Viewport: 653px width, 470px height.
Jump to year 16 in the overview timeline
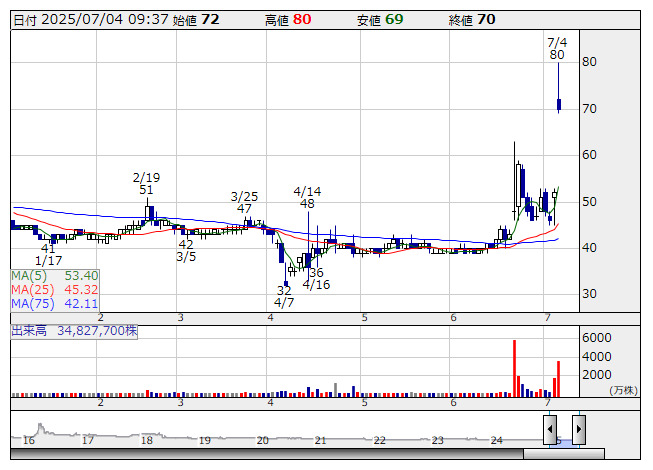[29, 440]
